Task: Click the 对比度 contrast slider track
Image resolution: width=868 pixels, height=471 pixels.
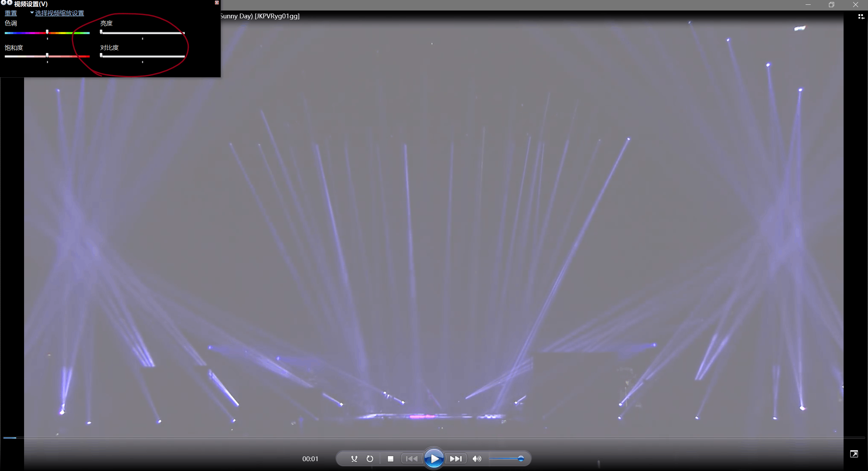Action: tap(142, 56)
